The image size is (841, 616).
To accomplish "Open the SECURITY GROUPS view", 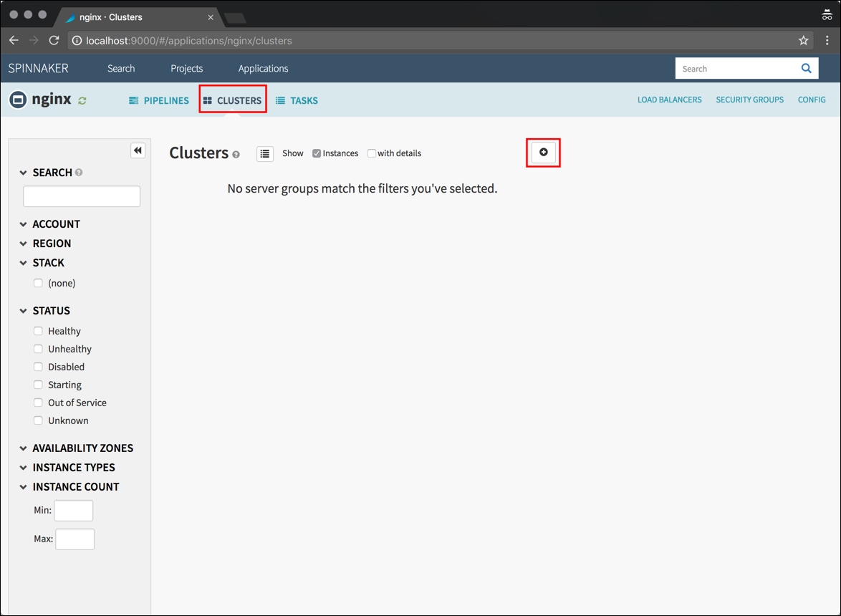I will pyautogui.click(x=749, y=100).
